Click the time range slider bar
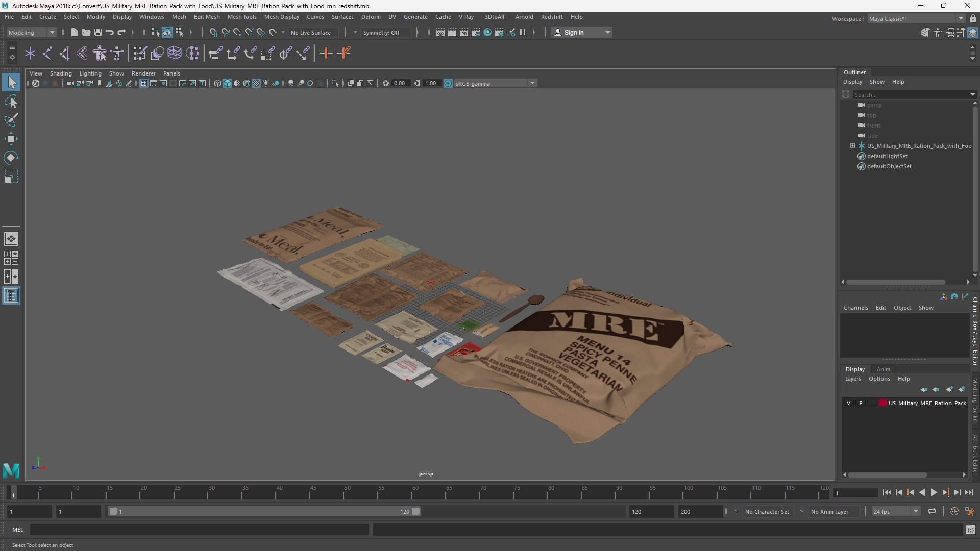The width and height of the screenshot is (980, 551). click(264, 511)
